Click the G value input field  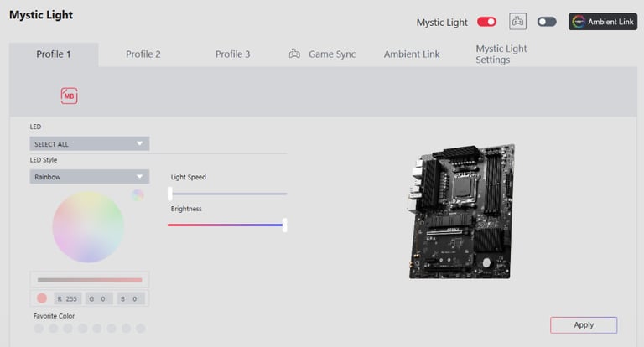99,298
